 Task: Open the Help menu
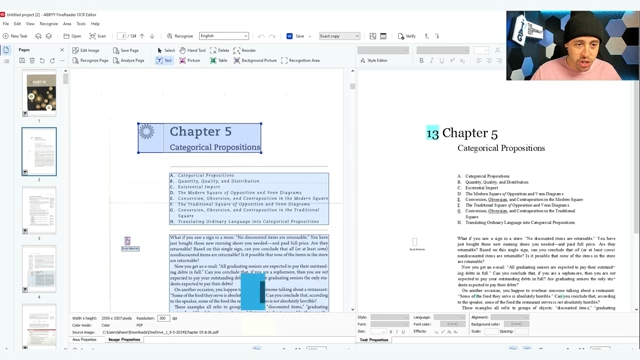95,24
